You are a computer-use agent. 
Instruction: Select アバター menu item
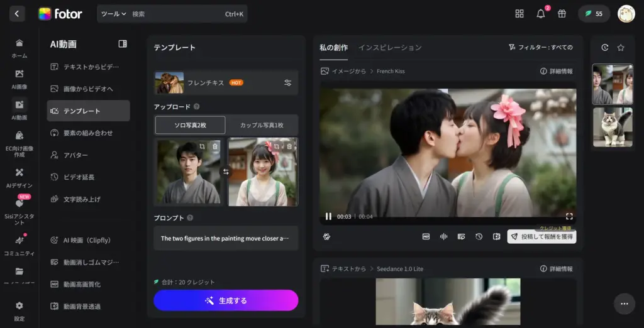coord(88,155)
